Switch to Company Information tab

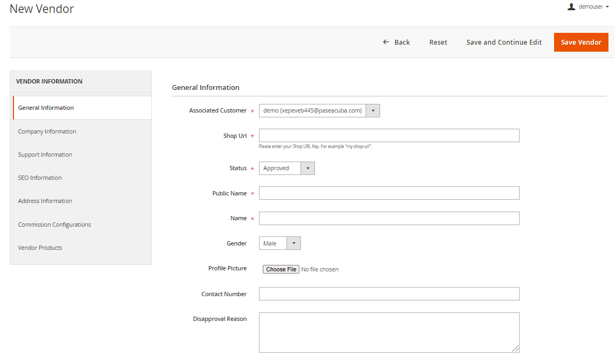[x=47, y=131]
